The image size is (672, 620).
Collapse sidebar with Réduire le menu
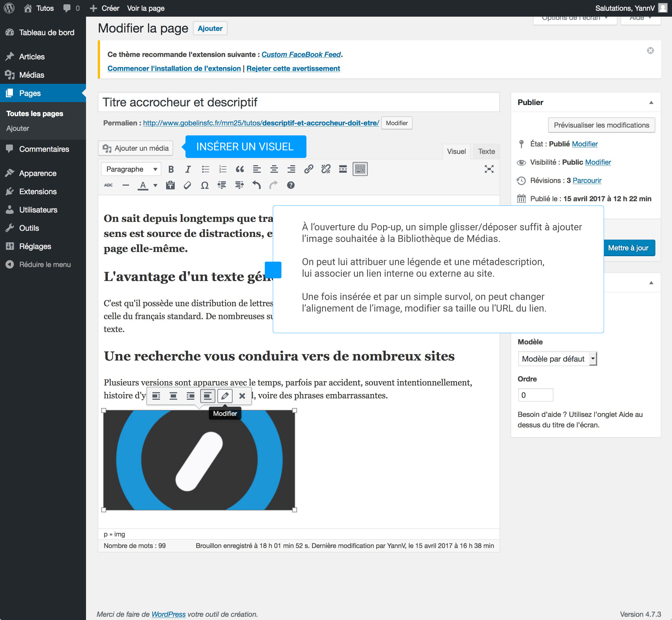pos(43,265)
